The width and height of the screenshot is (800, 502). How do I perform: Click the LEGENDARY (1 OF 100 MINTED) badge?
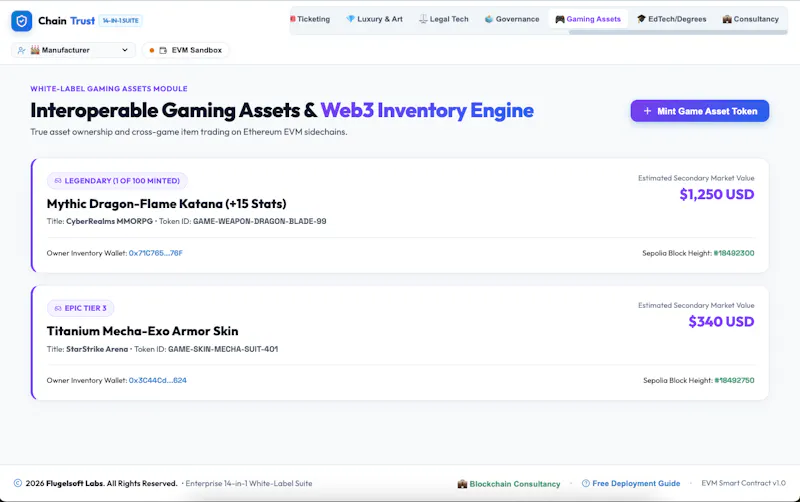click(x=117, y=181)
